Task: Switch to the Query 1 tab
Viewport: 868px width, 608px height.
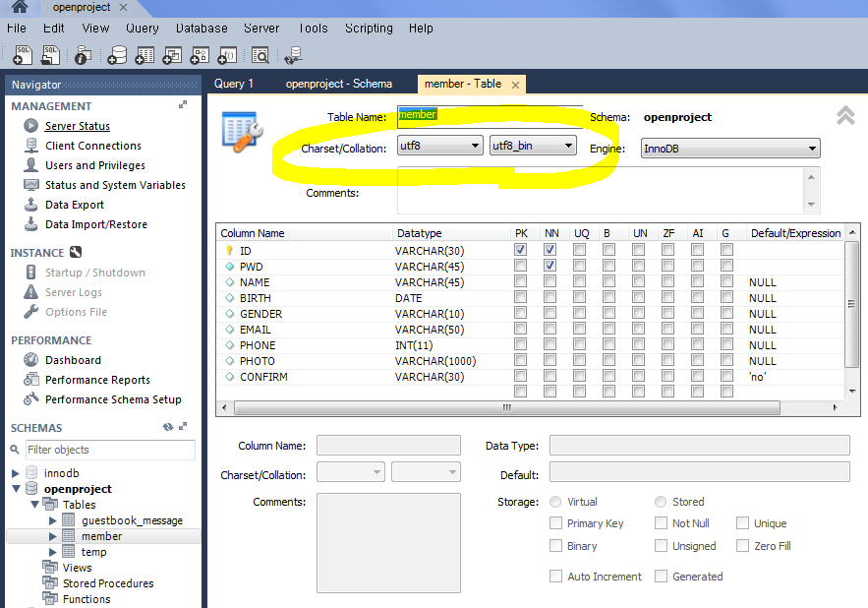Action: click(x=234, y=84)
